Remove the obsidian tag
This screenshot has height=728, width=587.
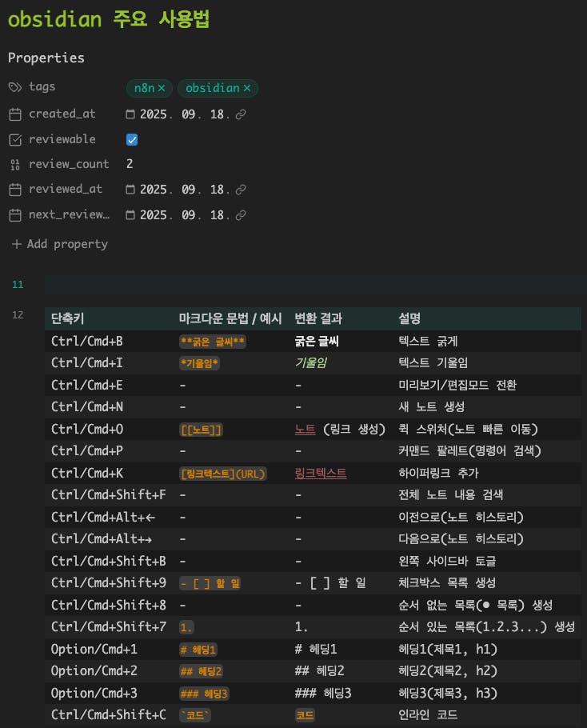(247, 88)
